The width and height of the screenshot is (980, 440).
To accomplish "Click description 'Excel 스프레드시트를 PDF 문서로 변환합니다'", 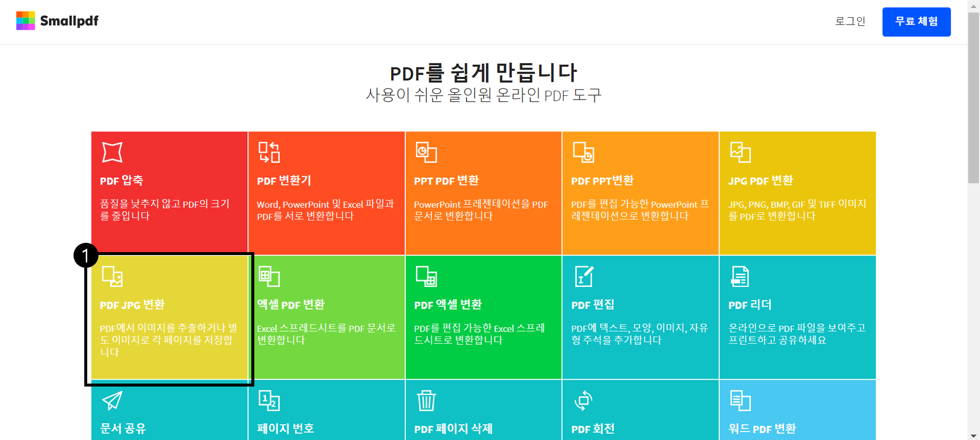I will tap(326, 334).
